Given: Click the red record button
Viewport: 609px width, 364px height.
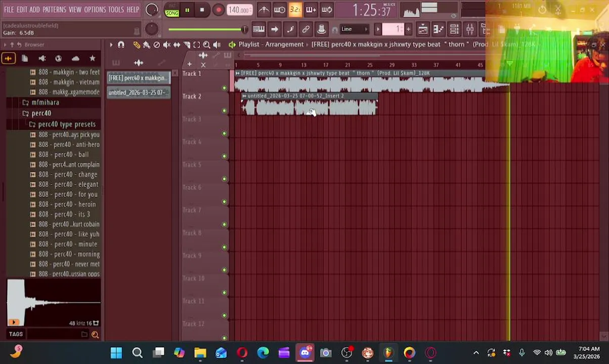Looking at the screenshot, I should tap(219, 10).
